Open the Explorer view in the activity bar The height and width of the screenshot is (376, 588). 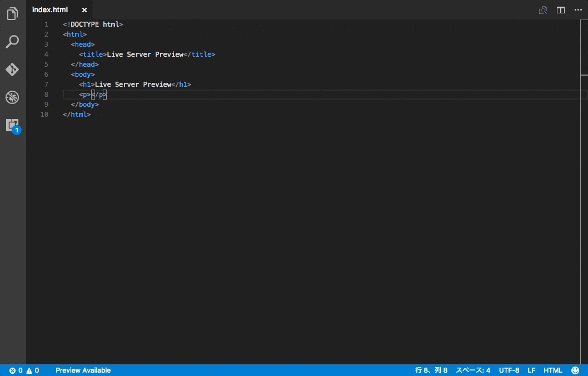click(x=12, y=14)
